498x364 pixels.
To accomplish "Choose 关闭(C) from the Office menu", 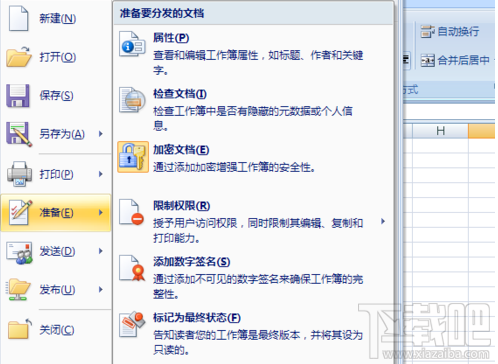I will point(57,330).
